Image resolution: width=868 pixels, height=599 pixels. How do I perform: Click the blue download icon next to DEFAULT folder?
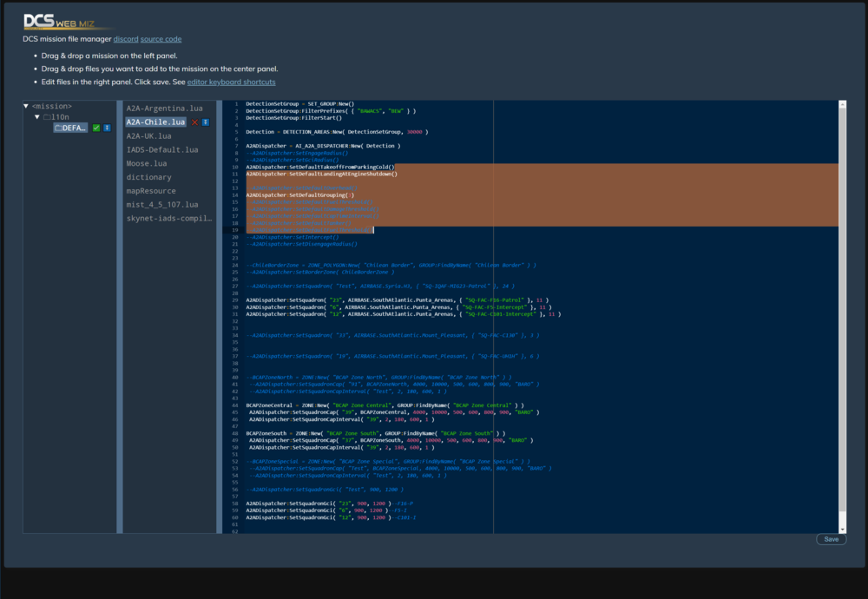point(107,128)
